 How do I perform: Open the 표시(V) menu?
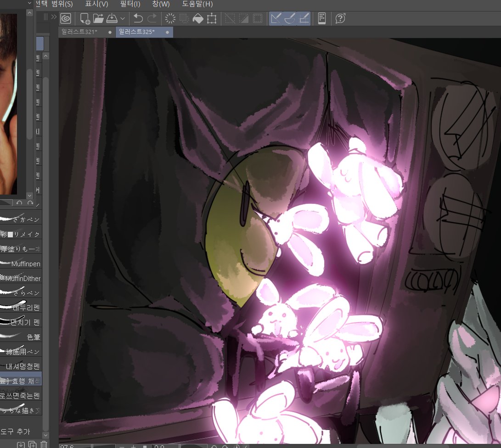point(96,4)
